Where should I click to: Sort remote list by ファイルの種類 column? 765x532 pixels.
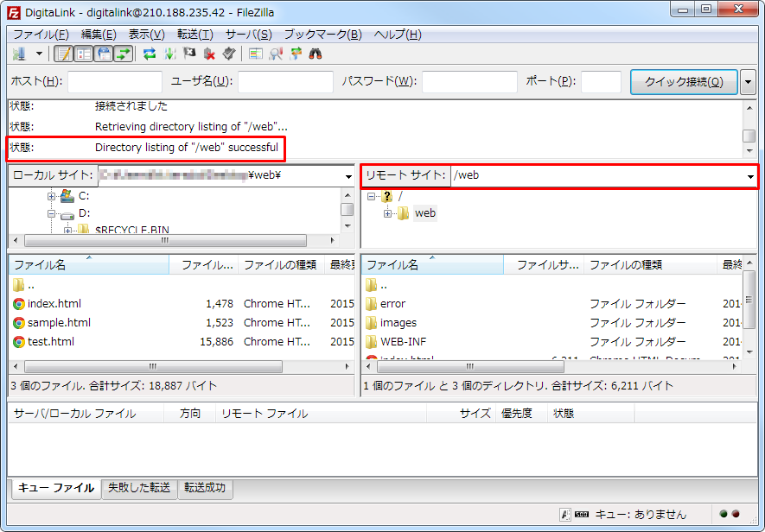coord(650,265)
